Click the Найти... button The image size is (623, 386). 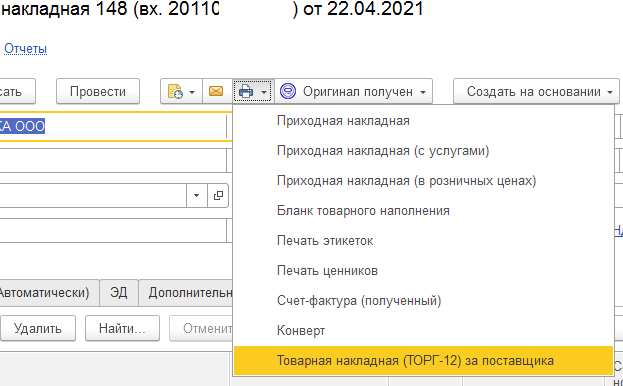[x=122, y=328]
